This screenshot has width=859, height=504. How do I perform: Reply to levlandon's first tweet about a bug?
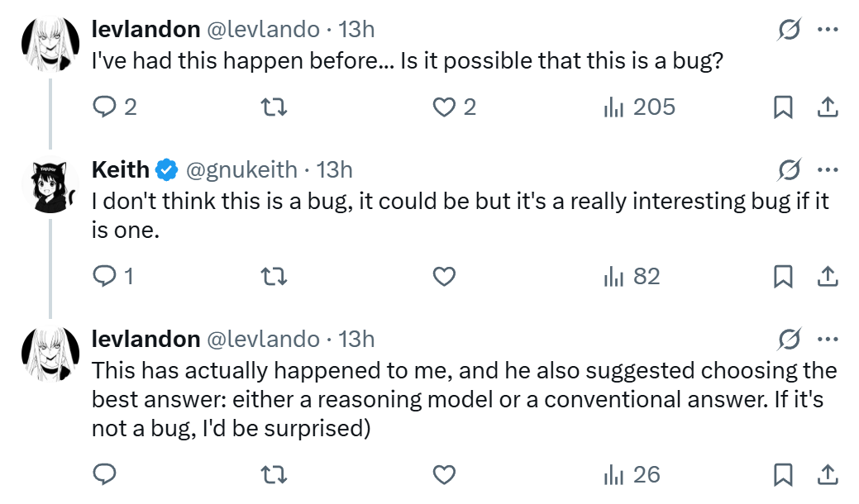point(105,107)
